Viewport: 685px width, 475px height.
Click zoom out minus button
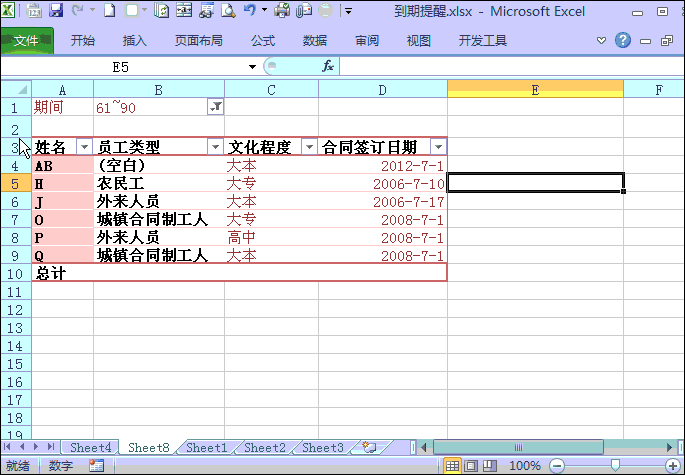[557, 466]
